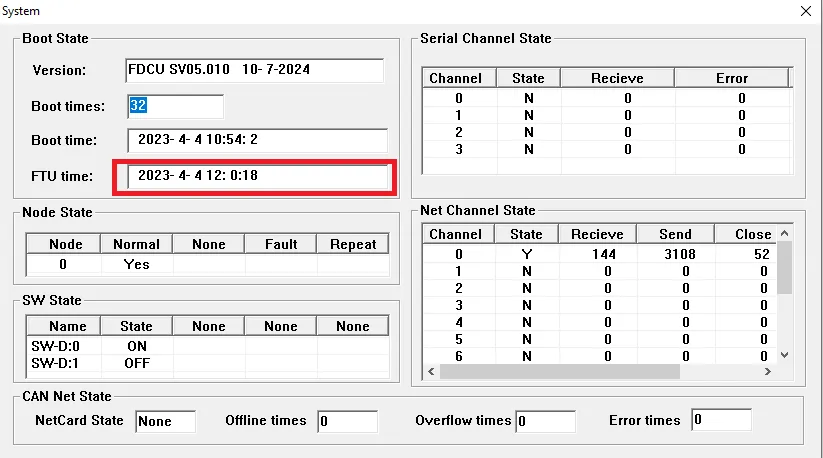Click the Send value 3108
The image size is (823, 458).
click(x=680, y=254)
